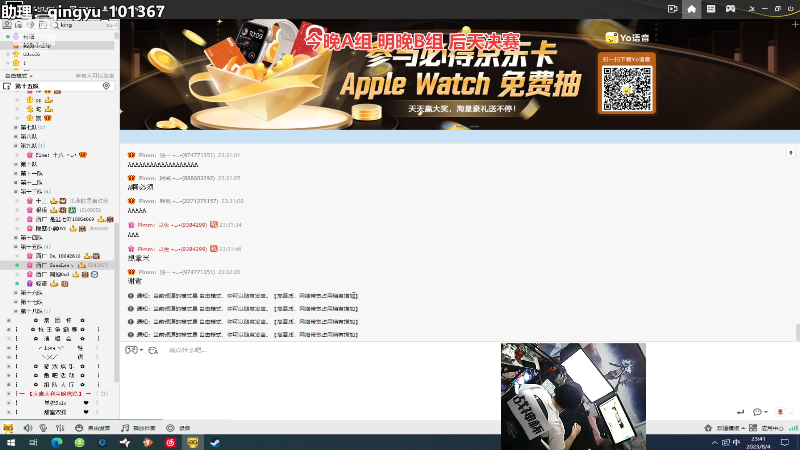The width and height of the screenshot is (800, 450).
Task: Click the emoji chat icon above the input box
Action: 153,351
